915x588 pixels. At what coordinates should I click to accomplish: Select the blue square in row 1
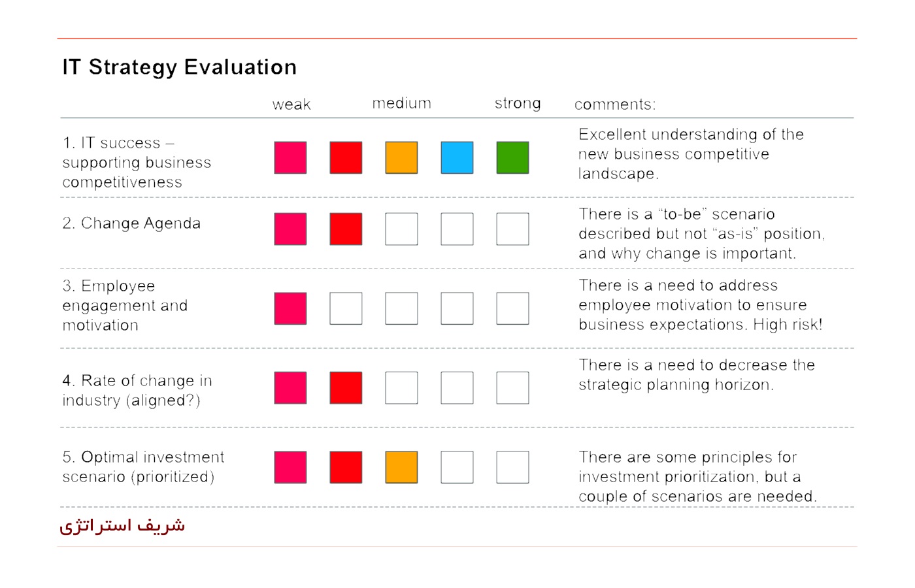tap(457, 157)
